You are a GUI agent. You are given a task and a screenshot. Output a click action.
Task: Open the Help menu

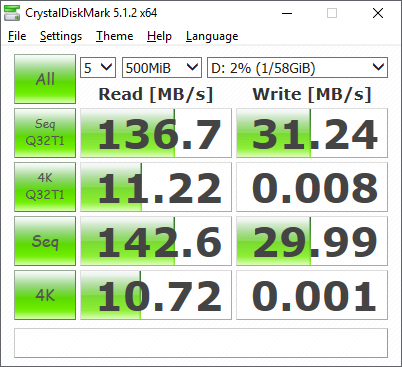[159, 36]
